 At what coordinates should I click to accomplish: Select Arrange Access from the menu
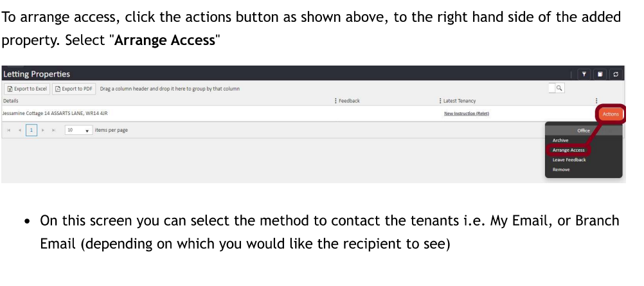click(568, 150)
